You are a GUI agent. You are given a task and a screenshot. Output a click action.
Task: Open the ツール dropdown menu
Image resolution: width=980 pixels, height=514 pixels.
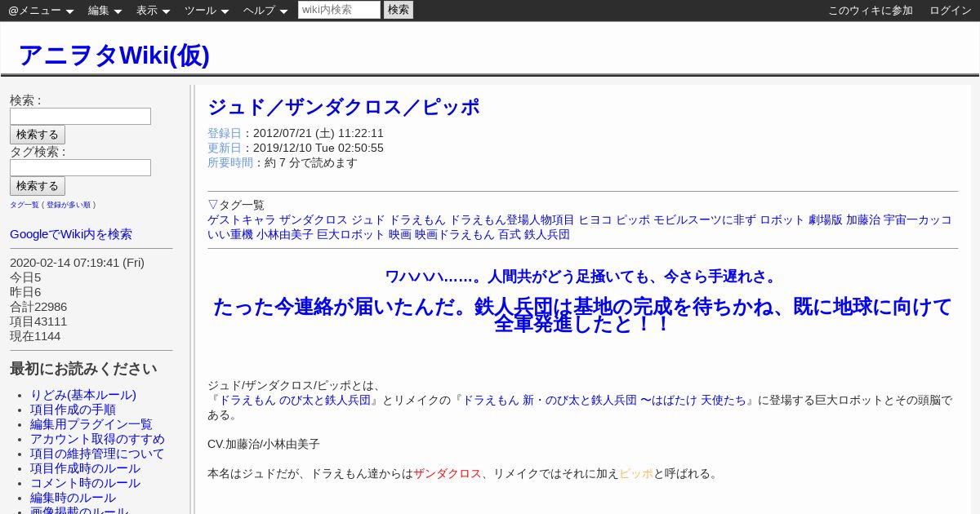tap(207, 11)
